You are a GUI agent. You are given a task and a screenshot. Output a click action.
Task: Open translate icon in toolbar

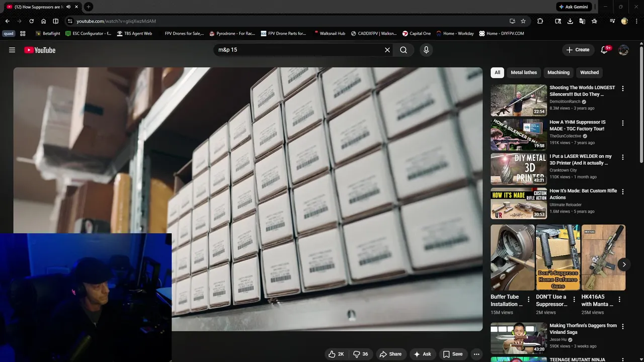pos(582,21)
